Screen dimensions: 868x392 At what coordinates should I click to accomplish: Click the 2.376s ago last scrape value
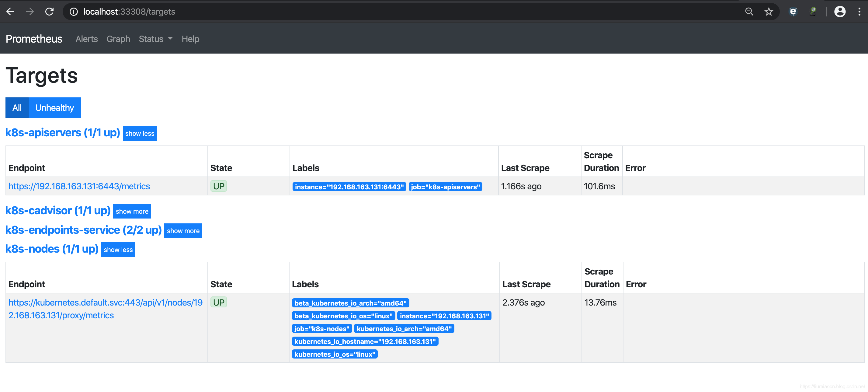point(524,302)
